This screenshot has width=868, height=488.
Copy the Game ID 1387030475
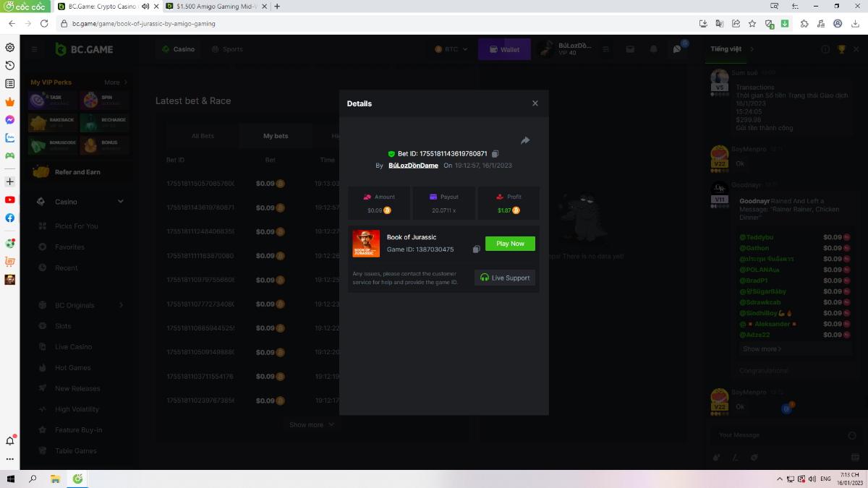476,249
